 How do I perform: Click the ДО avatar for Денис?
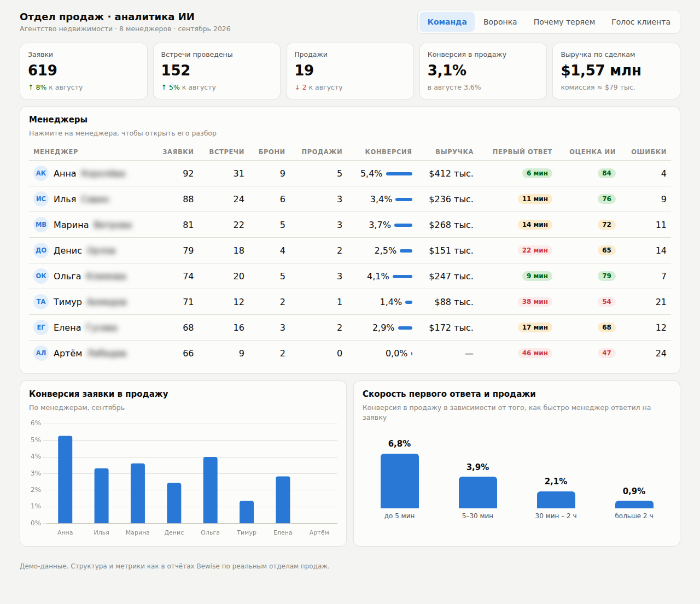(41, 250)
